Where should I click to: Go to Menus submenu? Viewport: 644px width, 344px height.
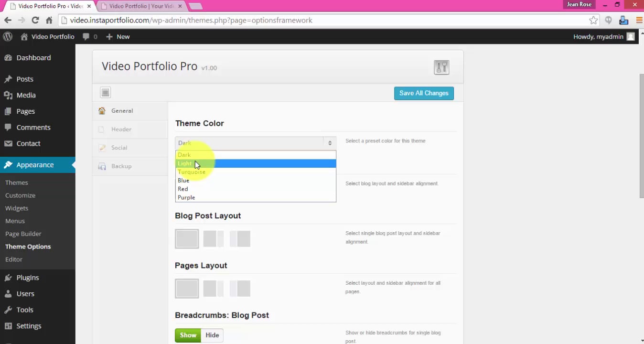[15, 221]
